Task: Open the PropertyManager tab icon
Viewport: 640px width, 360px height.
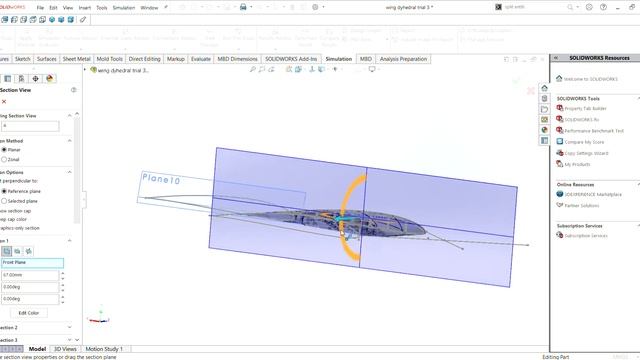Action: [x=7, y=78]
